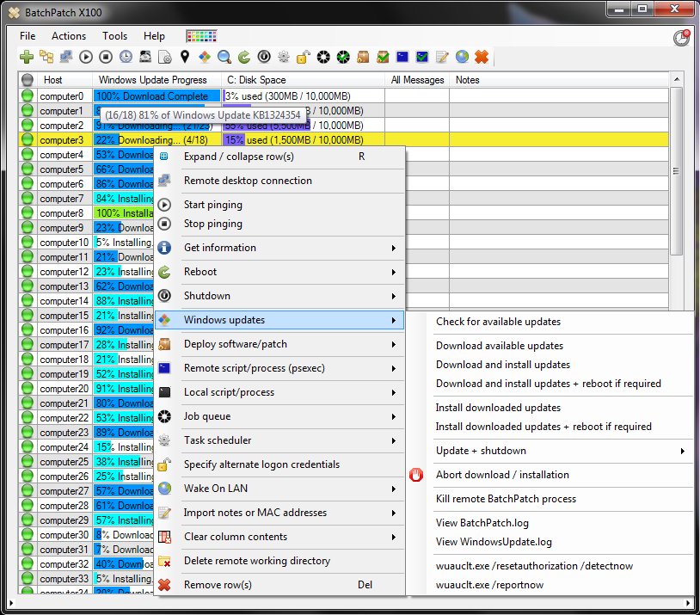This screenshot has height=615, width=700.
Task: Click the Wake On LAN globe toolbar icon
Action: click(462, 57)
